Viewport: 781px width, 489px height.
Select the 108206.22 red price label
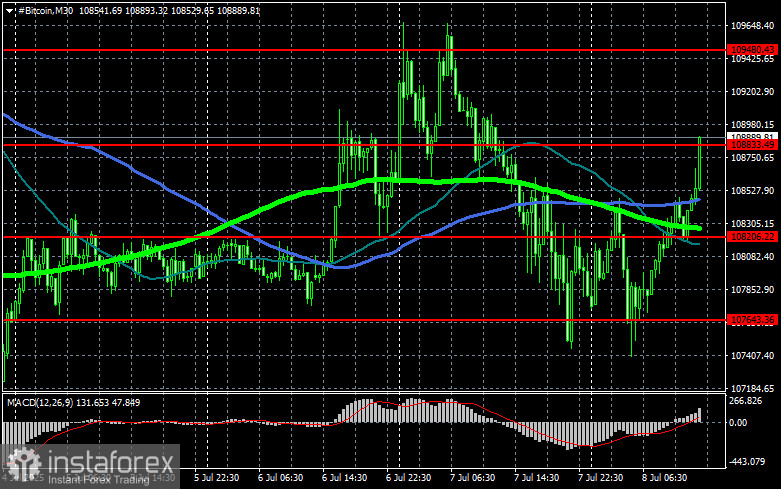pyautogui.click(x=752, y=237)
